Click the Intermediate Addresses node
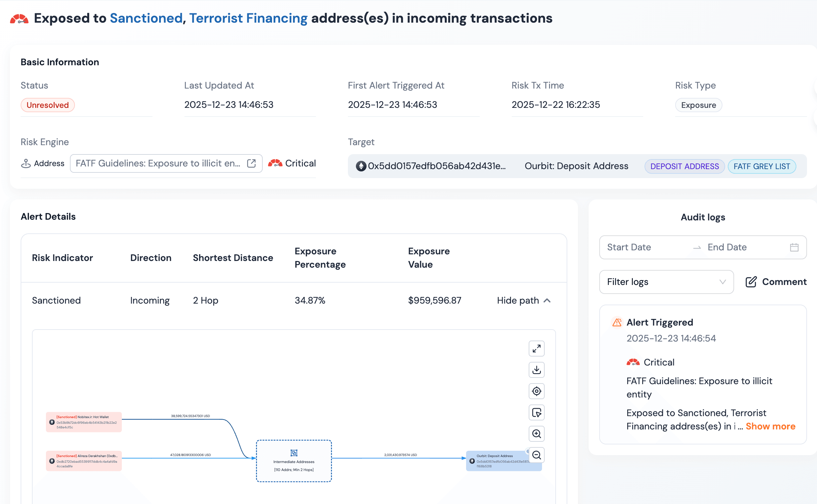Screen dimensions: 817x504 pyautogui.click(x=294, y=461)
